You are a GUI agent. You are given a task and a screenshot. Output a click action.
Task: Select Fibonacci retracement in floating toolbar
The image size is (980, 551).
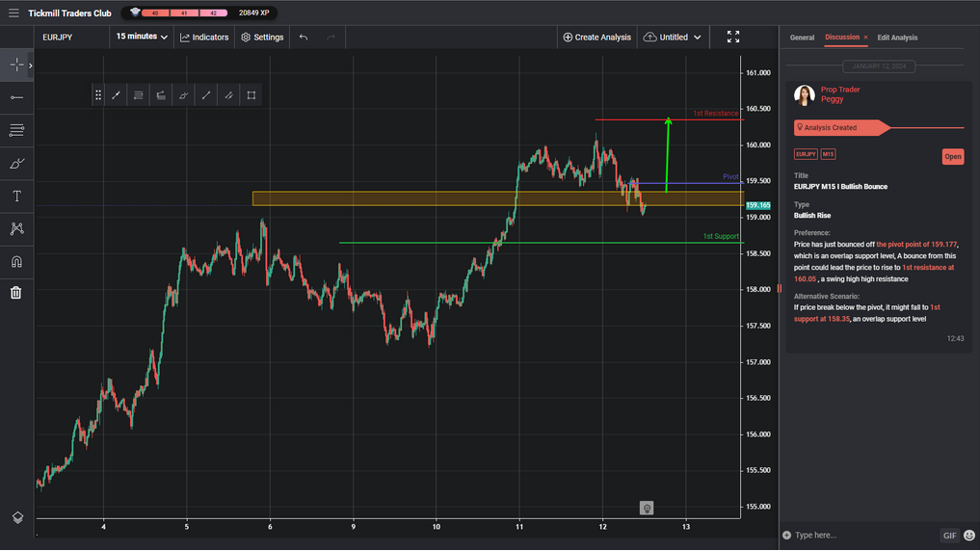point(139,95)
